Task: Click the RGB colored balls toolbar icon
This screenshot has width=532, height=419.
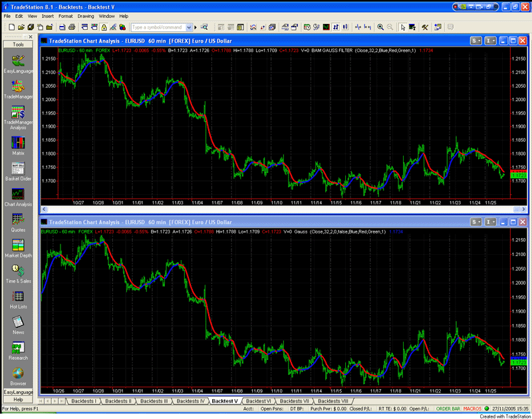Action: [122, 27]
